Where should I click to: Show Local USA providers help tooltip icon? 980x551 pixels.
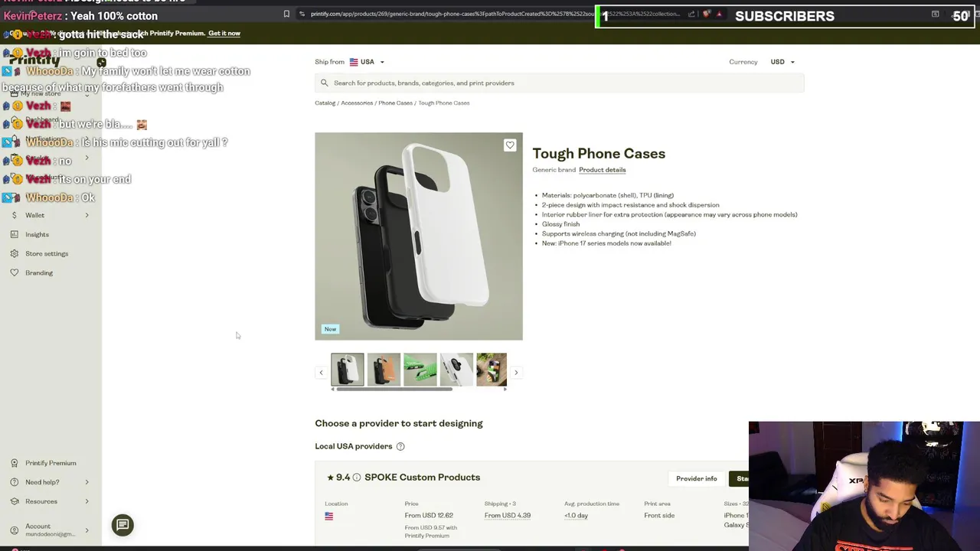400,446
